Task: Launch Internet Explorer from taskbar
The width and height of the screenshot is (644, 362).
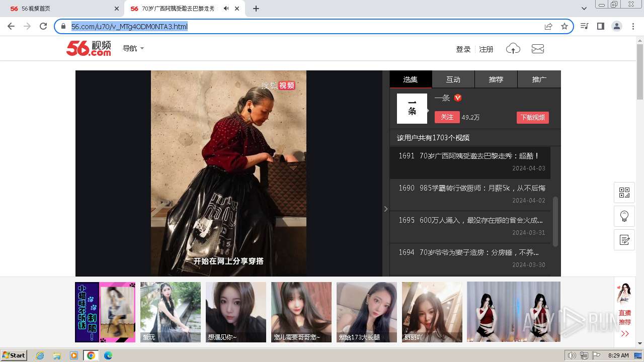Action: pos(40,355)
